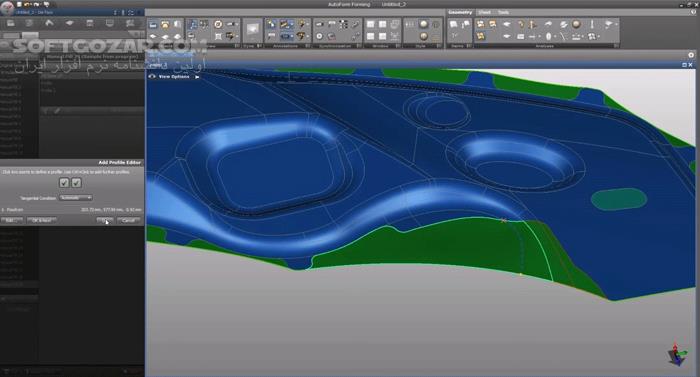Click the chain link icon in Synchronization group
The width and height of the screenshot is (700, 377).
pyautogui.click(x=355, y=25)
